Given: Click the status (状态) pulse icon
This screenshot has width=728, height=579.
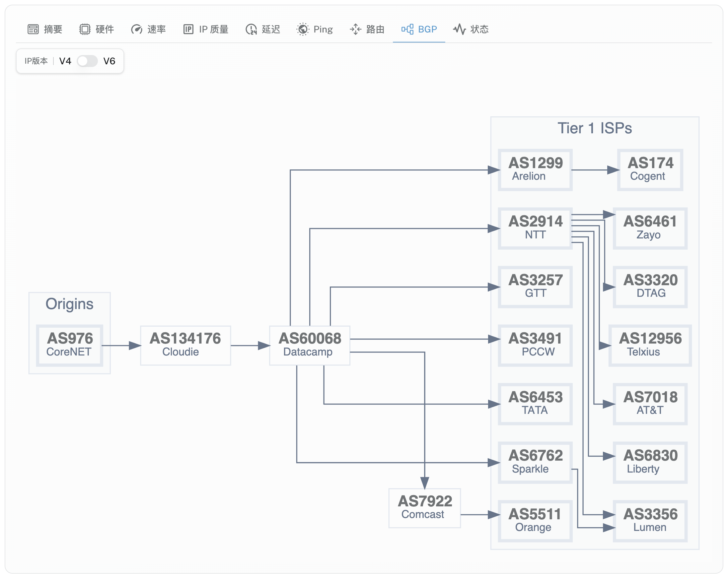Looking at the screenshot, I should click(x=459, y=30).
